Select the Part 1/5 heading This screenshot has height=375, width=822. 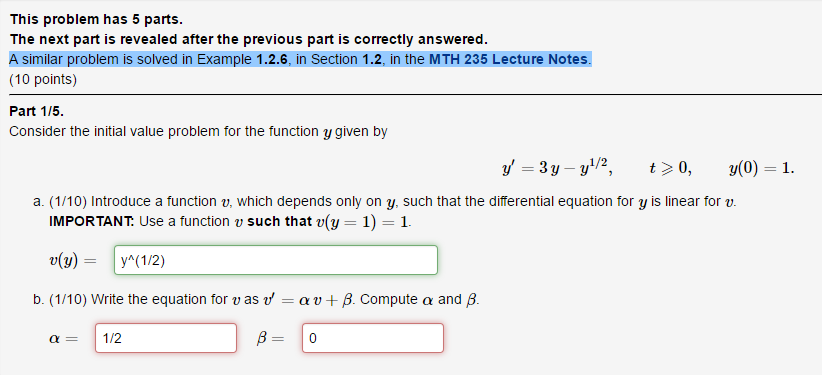pos(37,111)
